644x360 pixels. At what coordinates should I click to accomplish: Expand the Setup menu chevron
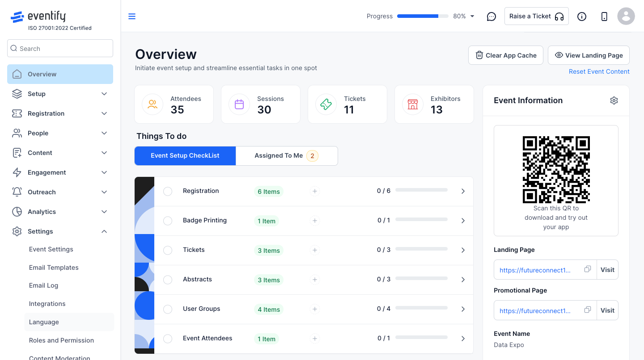(x=104, y=94)
